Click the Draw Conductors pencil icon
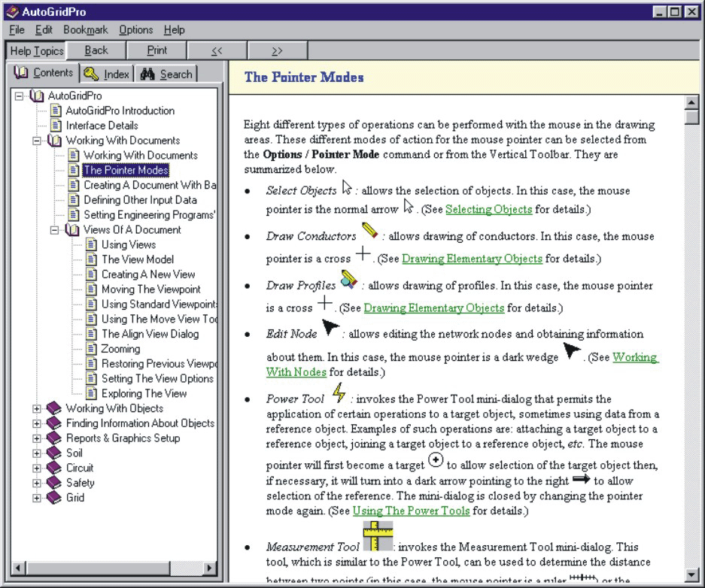 tap(369, 230)
